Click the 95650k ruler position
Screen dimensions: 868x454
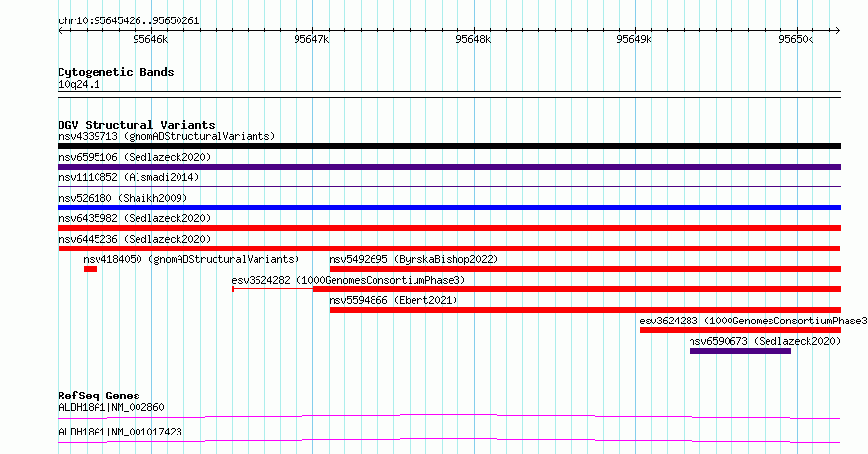[x=796, y=39]
